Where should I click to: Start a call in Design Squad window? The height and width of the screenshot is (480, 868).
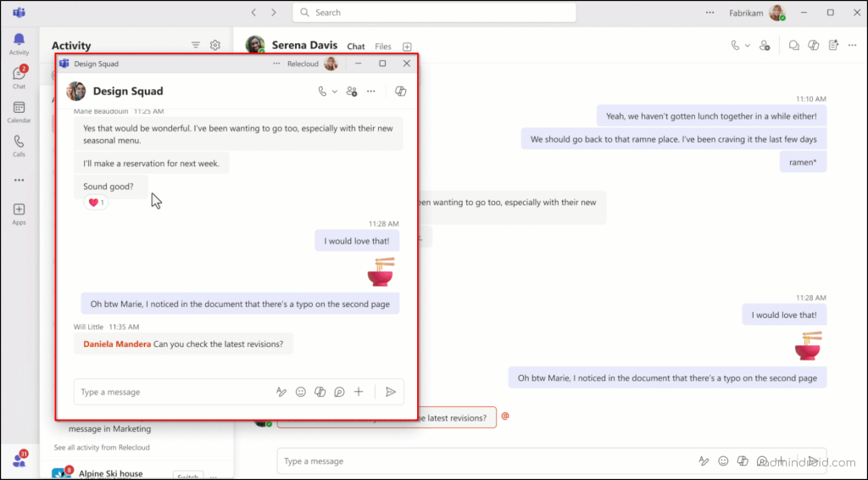click(x=322, y=92)
